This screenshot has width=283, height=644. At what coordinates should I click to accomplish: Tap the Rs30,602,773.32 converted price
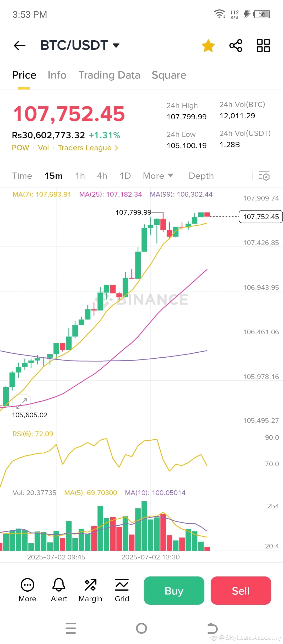(48, 135)
